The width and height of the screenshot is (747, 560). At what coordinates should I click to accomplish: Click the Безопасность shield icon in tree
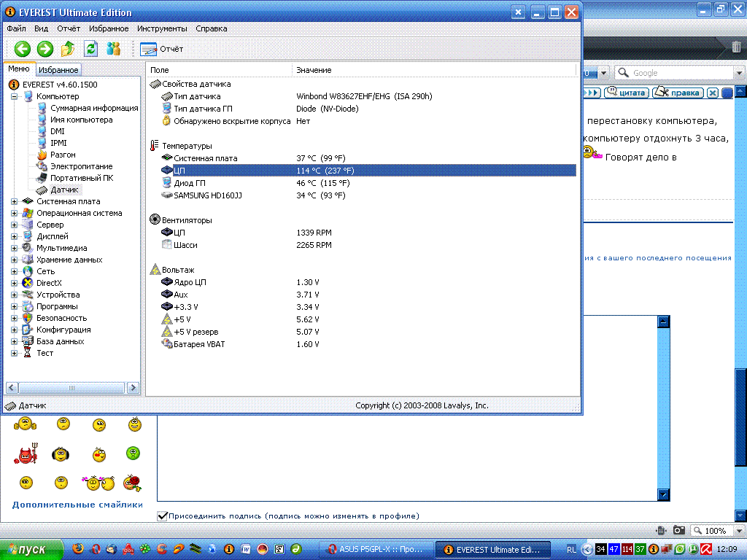[28, 318]
